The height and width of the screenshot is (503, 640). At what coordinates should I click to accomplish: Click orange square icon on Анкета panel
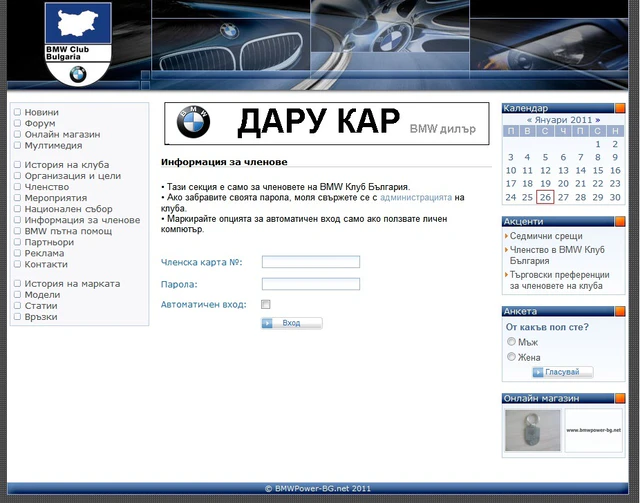(620, 311)
